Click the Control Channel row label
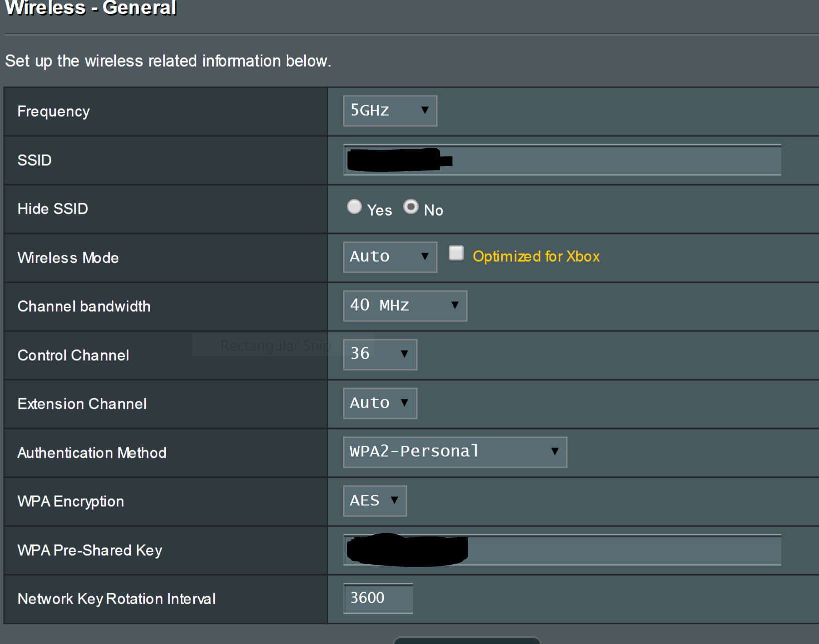The width and height of the screenshot is (819, 644). 73,355
